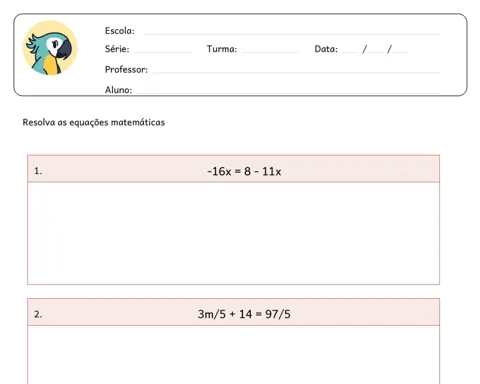Click the Data month blank
The height and width of the screenshot is (384, 480).
tap(376, 50)
